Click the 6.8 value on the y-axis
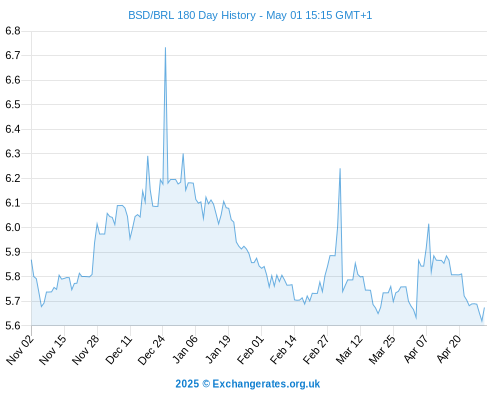The image size is (495, 400). pos(13,31)
